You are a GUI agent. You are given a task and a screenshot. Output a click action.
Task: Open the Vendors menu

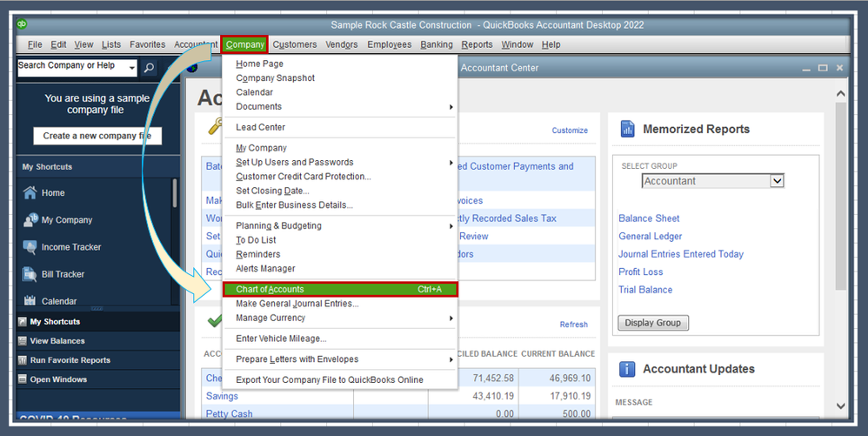click(342, 44)
